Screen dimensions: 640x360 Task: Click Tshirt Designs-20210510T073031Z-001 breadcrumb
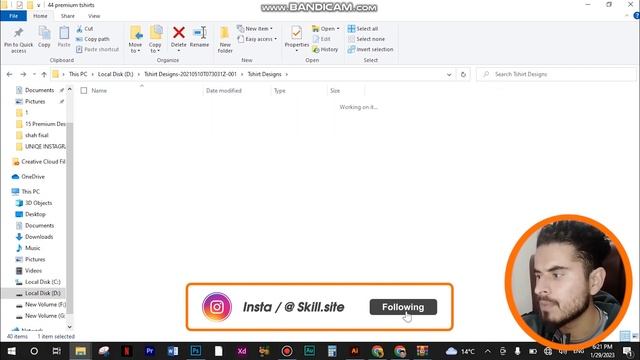(x=190, y=74)
